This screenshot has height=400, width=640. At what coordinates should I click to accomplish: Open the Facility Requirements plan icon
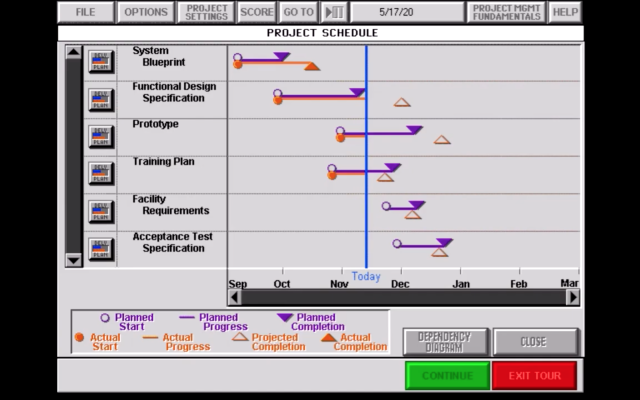click(x=100, y=210)
